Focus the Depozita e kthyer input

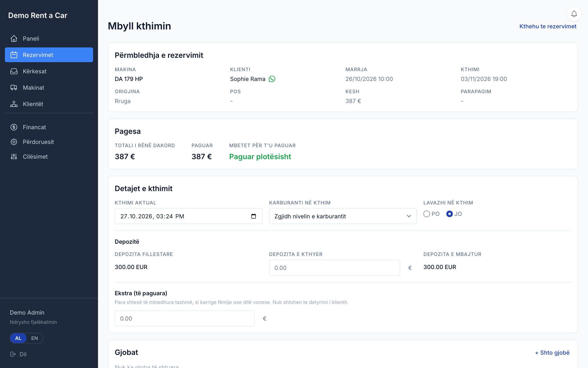pyautogui.click(x=334, y=268)
